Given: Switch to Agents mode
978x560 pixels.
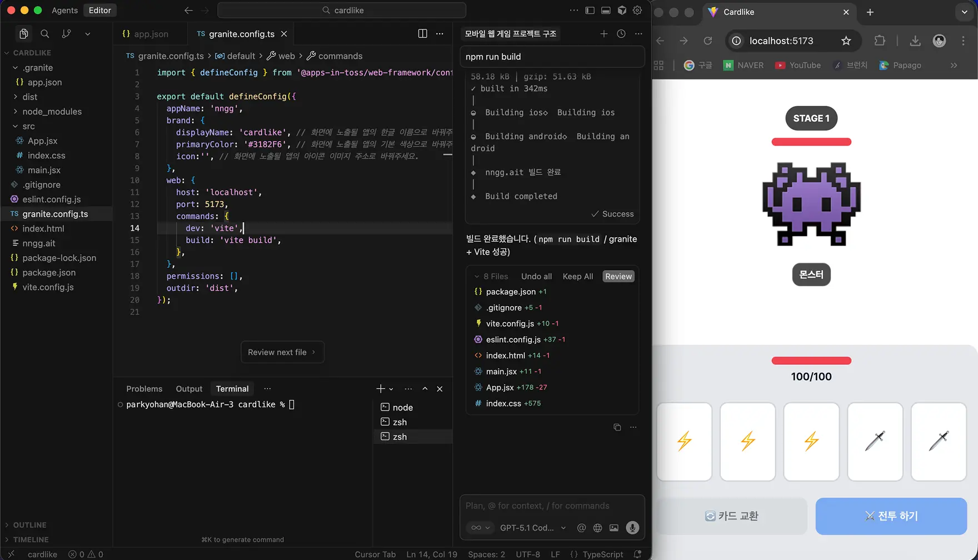Looking at the screenshot, I should coord(64,10).
